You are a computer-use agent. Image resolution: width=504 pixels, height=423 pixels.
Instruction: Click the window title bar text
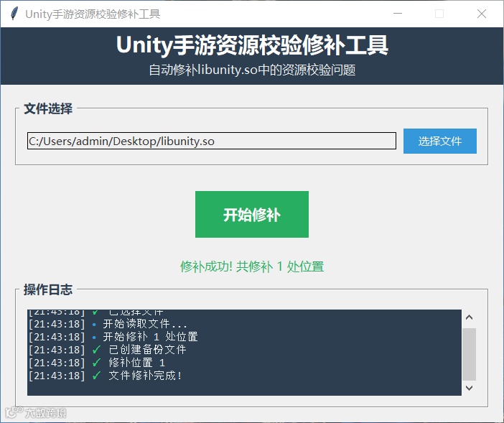pyautogui.click(x=93, y=14)
